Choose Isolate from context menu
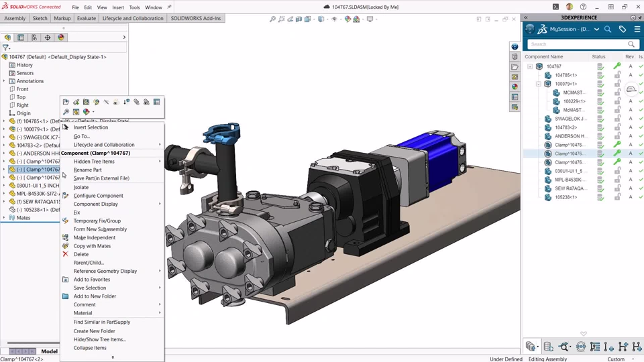Viewport: 644px width, 362px height. coord(81,187)
